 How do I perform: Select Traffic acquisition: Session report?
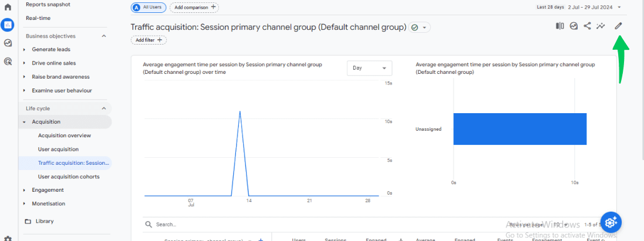pyautogui.click(x=73, y=163)
